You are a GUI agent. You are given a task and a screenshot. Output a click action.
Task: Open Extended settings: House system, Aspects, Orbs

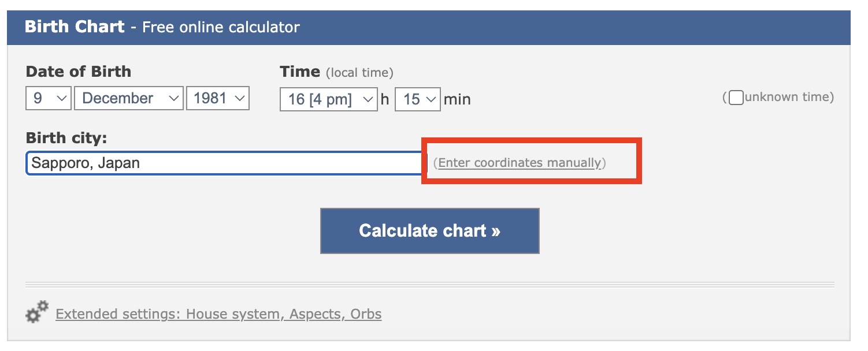point(218,314)
